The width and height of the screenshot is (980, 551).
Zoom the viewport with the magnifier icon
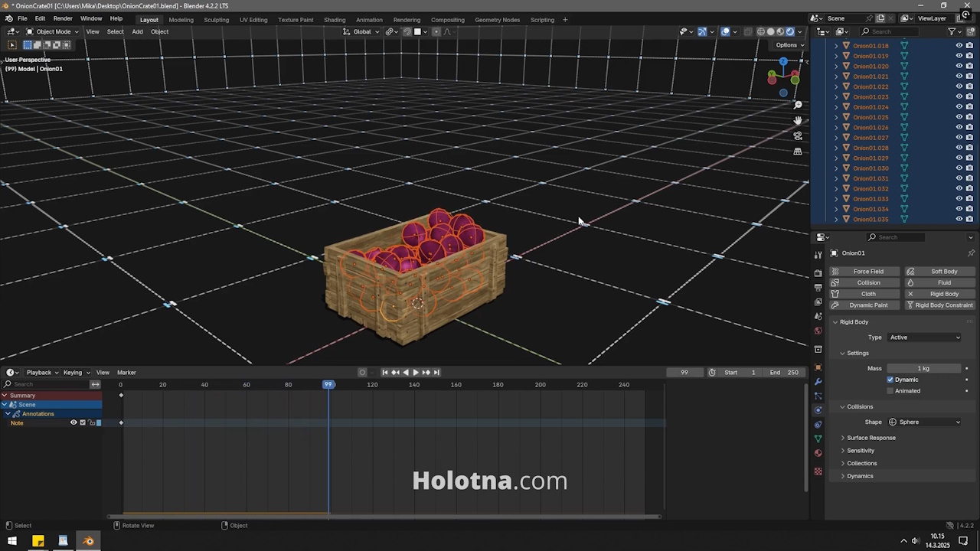point(798,105)
